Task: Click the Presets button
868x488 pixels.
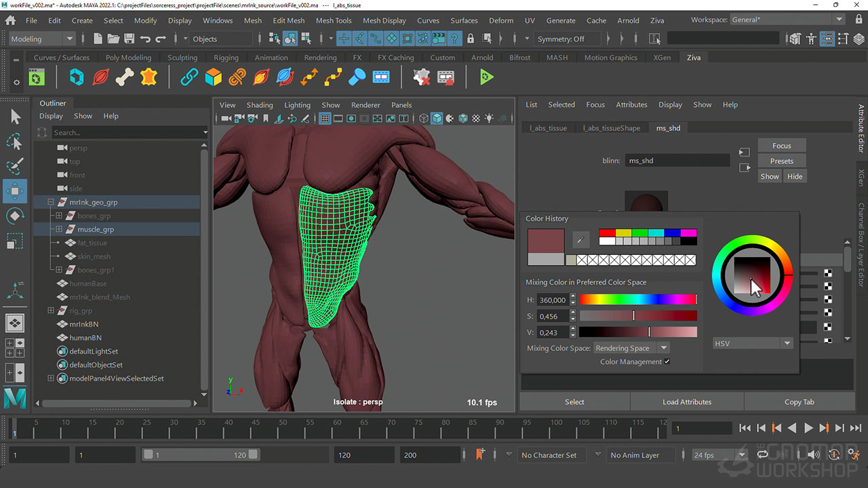Action: coord(781,161)
